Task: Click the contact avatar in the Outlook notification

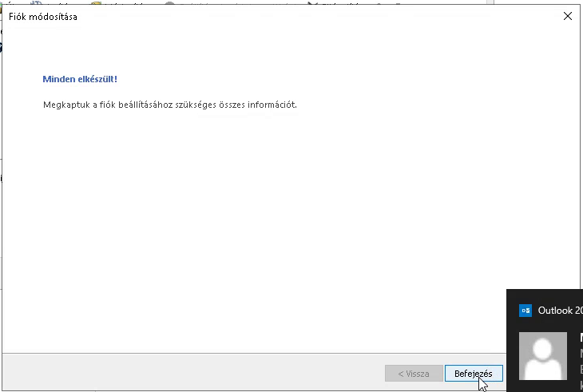Action: click(x=543, y=356)
